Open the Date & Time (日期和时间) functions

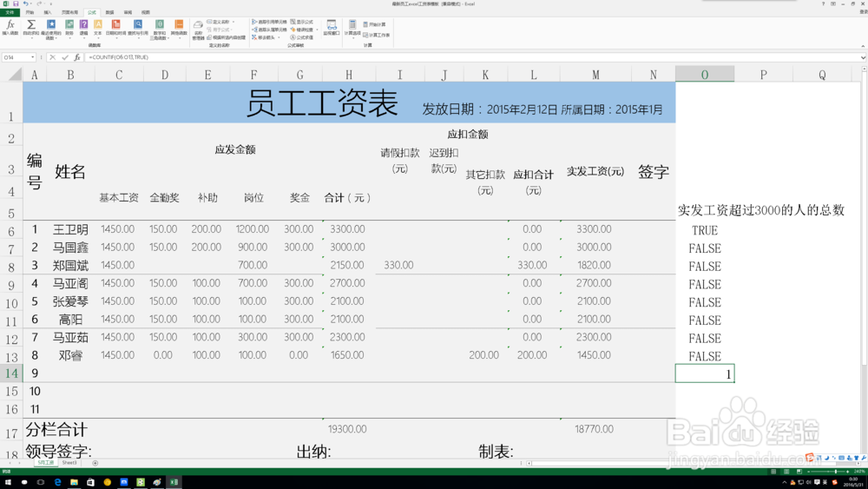pyautogui.click(x=115, y=28)
